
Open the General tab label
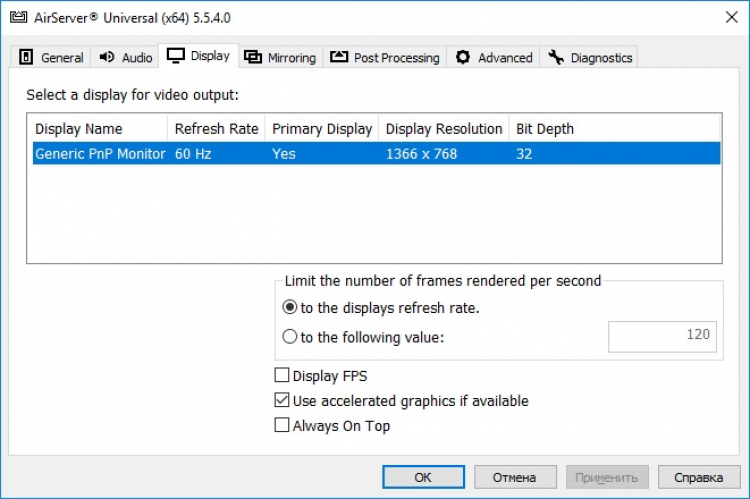[62, 58]
